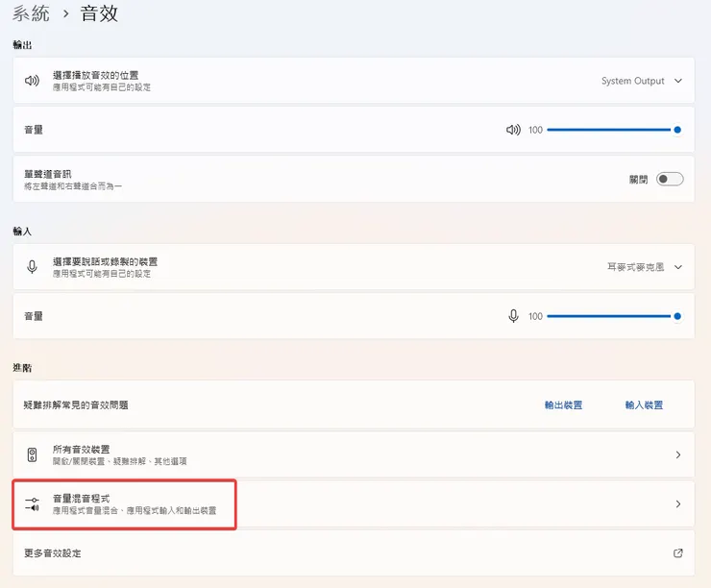Screen dimensions: 711x588
Task: Click output volume value 100
Action: (535, 130)
